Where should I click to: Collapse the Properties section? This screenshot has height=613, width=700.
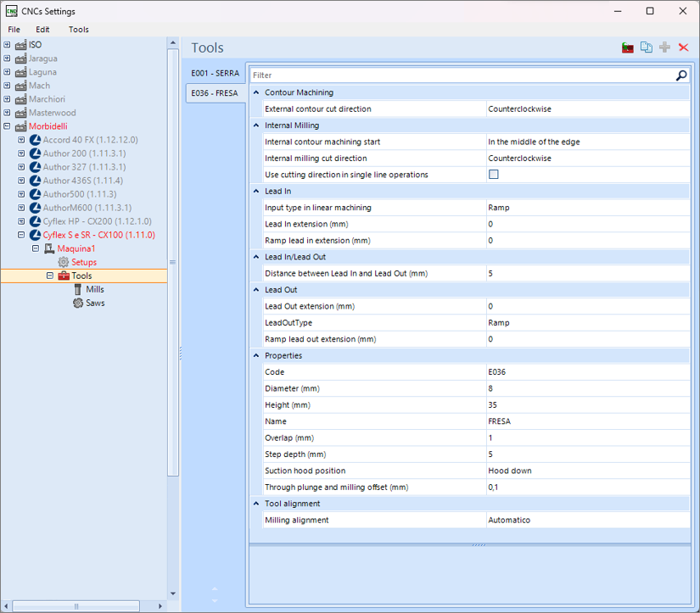tap(256, 355)
